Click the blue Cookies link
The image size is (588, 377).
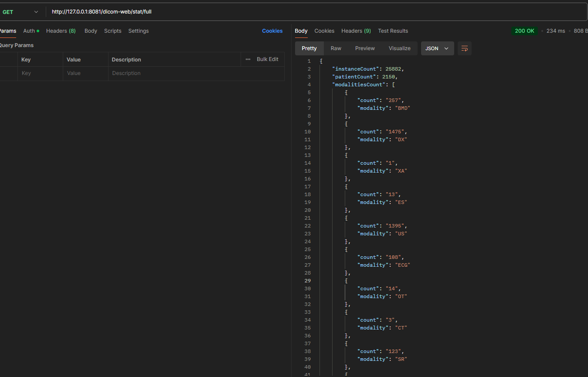272,31
